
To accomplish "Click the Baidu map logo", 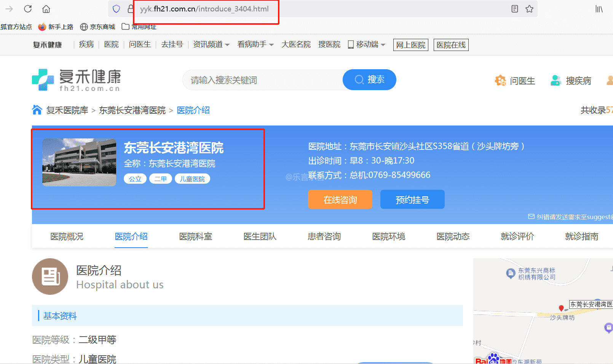I will click(x=493, y=359).
